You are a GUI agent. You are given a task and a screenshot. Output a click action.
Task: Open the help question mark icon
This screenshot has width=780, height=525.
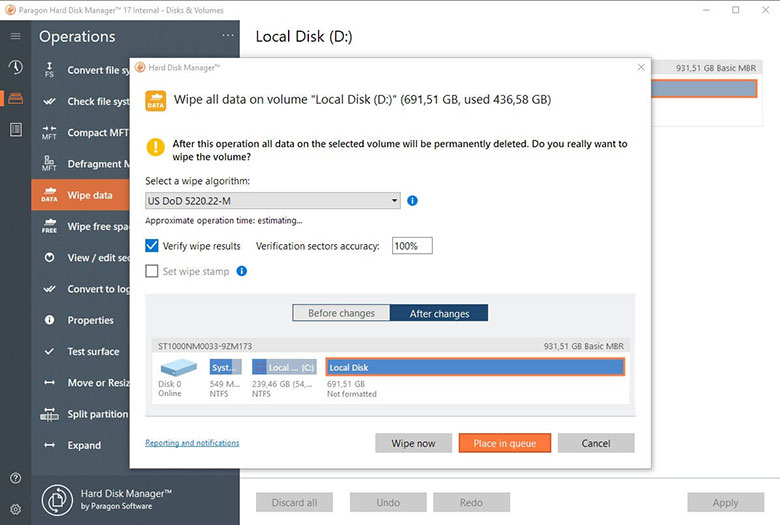(15, 478)
